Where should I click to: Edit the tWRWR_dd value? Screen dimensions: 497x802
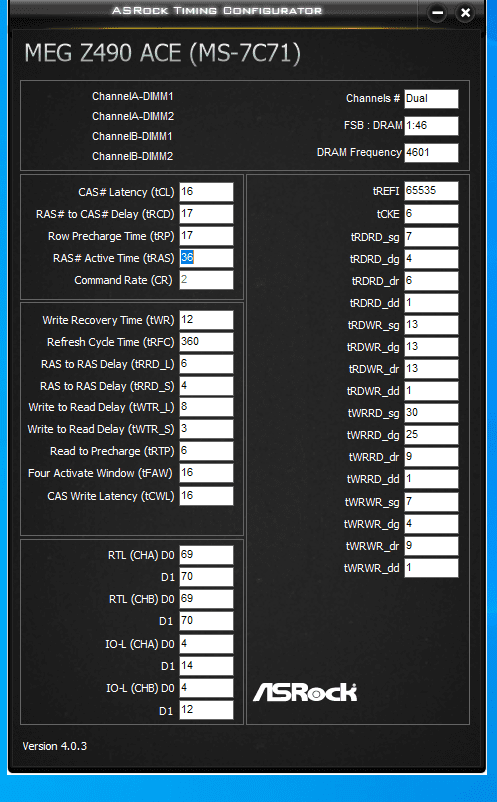(431, 568)
